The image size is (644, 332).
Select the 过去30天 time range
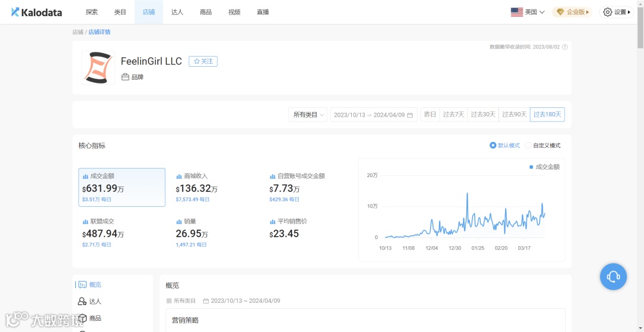(483, 114)
